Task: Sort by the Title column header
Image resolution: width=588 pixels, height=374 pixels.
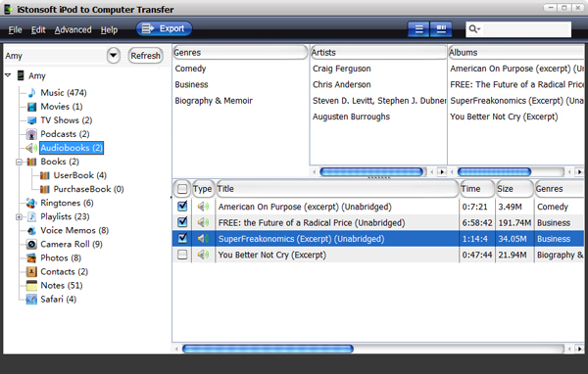Action: point(337,189)
